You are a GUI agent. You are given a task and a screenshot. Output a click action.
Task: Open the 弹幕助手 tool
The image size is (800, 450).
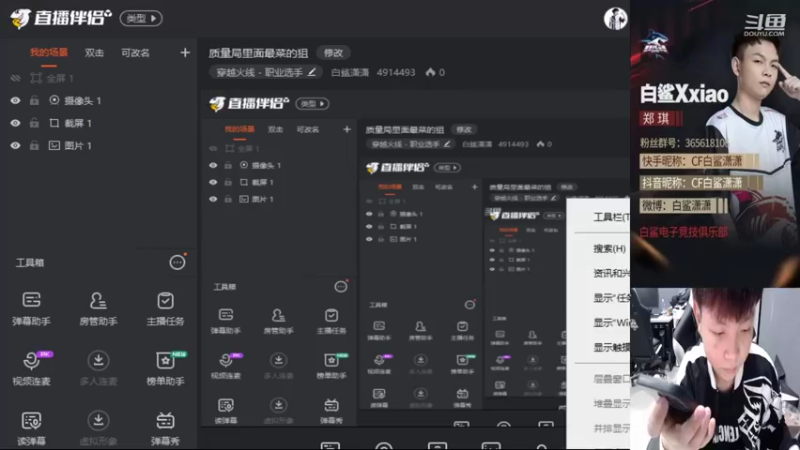pyautogui.click(x=31, y=308)
